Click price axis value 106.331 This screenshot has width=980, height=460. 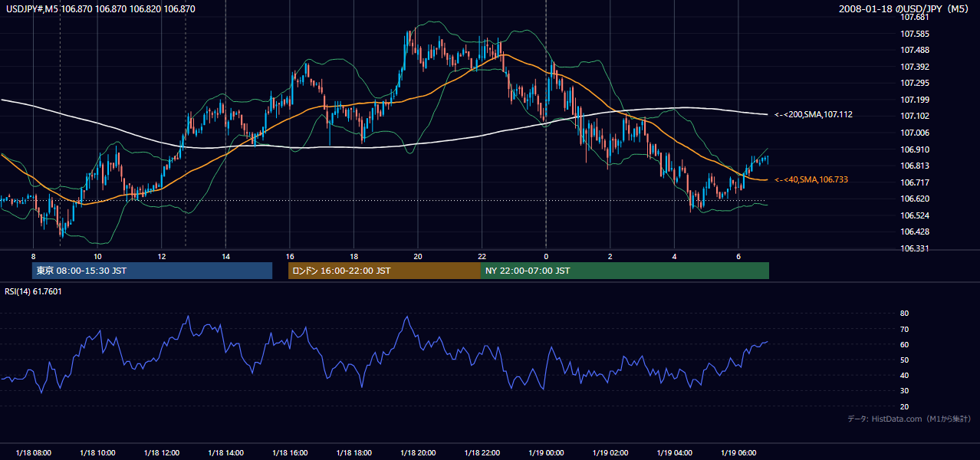pos(916,248)
